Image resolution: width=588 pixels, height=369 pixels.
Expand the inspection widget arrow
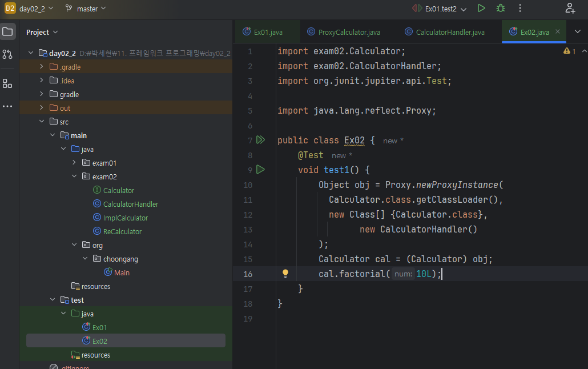click(x=584, y=51)
